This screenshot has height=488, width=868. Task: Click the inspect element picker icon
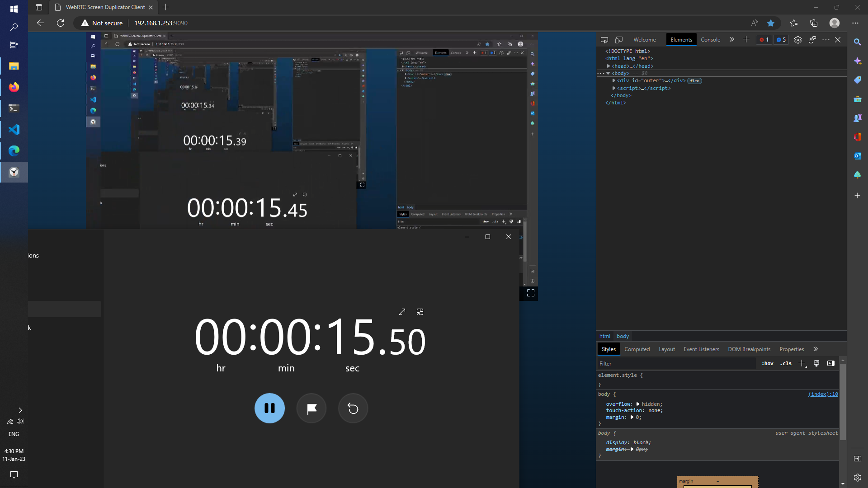(x=604, y=40)
